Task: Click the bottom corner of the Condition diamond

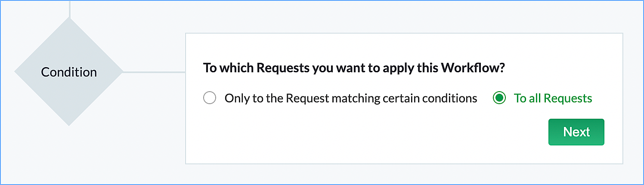Action: point(69,122)
